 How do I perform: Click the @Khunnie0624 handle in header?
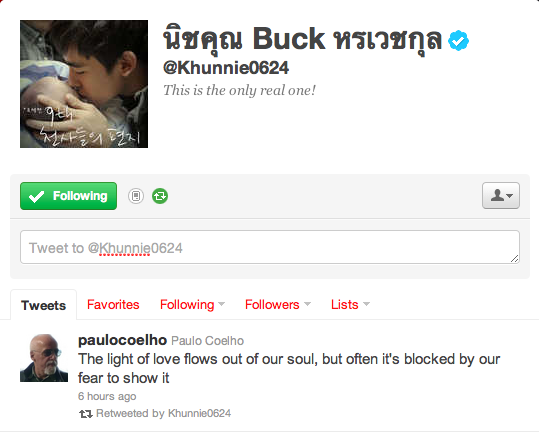(226, 68)
